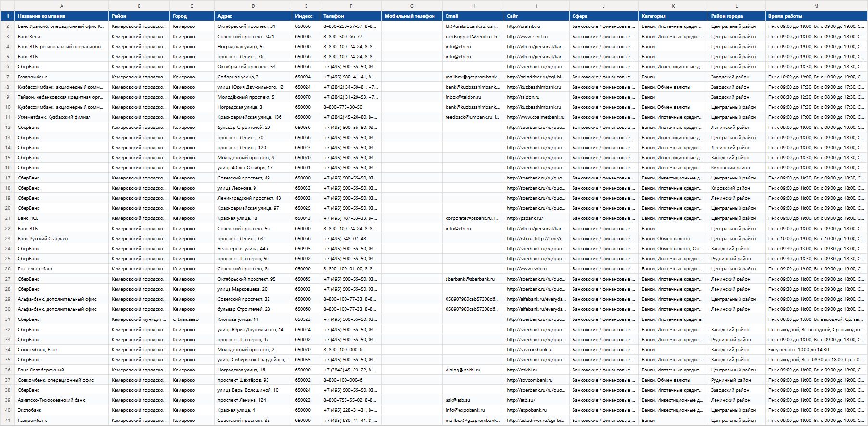
Task: Click address 'Ленинградский проспект, 43'
Action: (x=253, y=198)
